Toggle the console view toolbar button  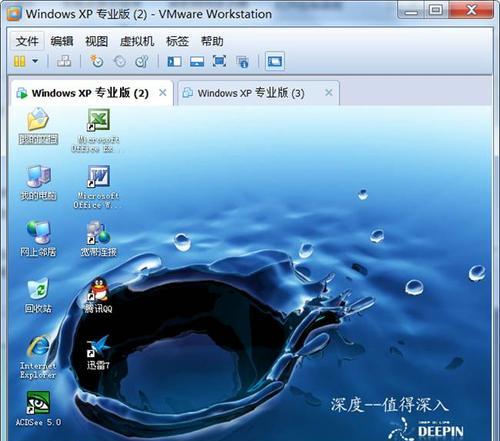pos(275,61)
